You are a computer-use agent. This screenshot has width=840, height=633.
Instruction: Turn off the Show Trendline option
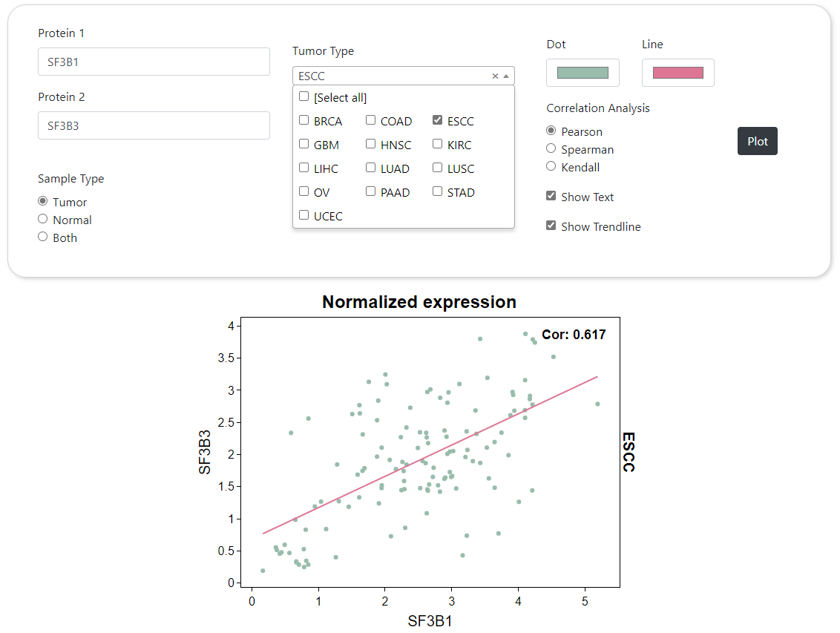point(551,226)
